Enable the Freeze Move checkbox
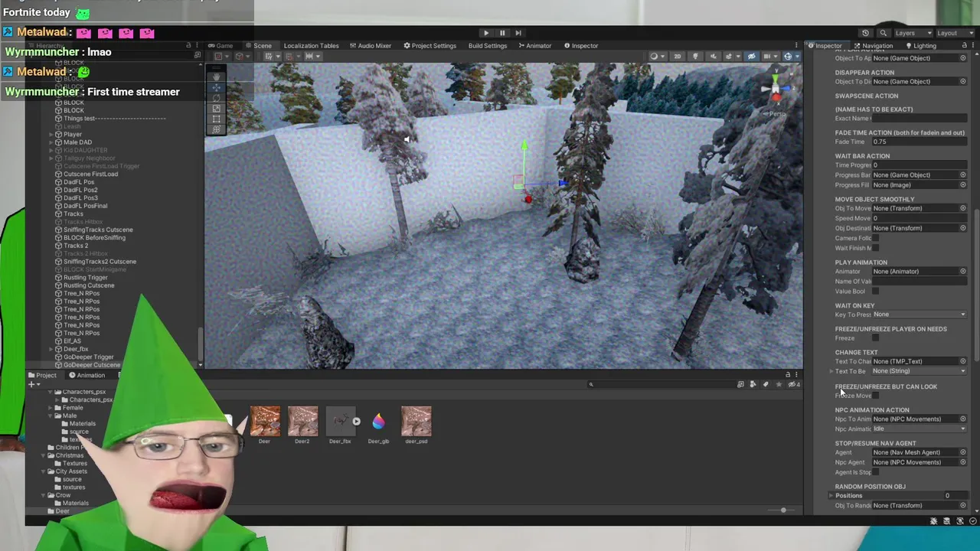This screenshot has width=980, height=551. click(876, 396)
